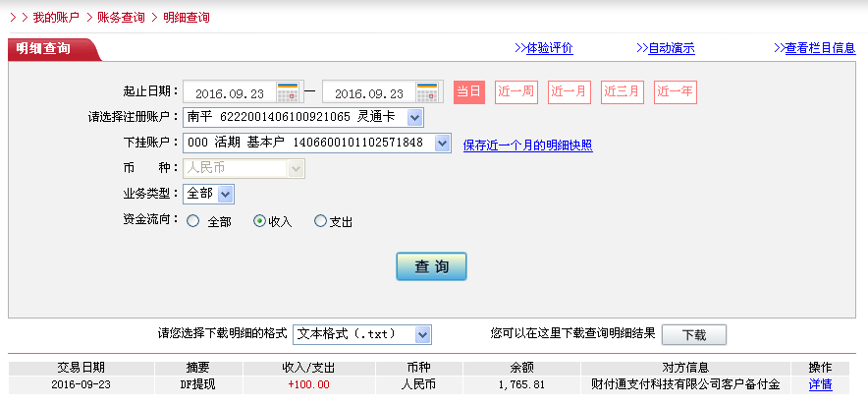Open the end date calendar icon
The width and height of the screenshot is (868, 407).
click(x=427, y=92)
